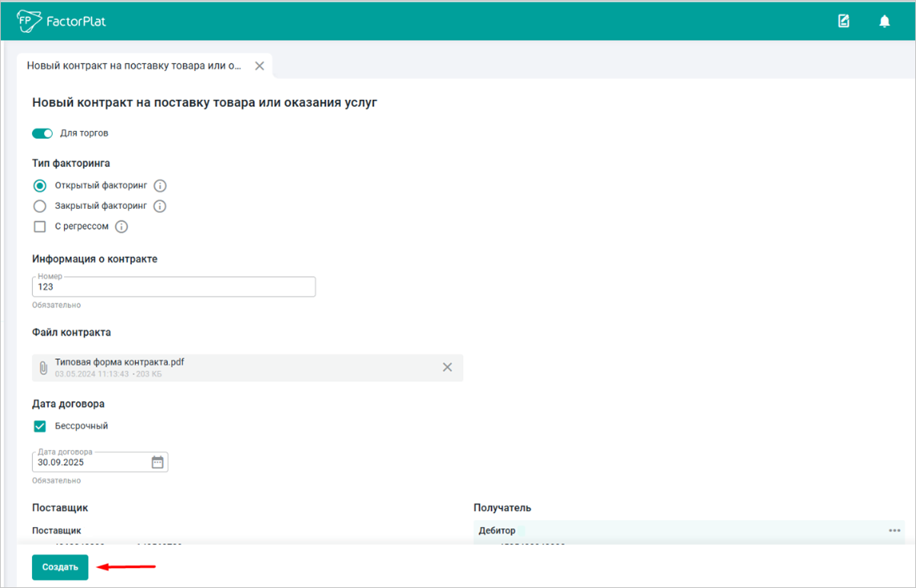
Task: Select Закрытый факторинг radio button
Action: point(40,206)
